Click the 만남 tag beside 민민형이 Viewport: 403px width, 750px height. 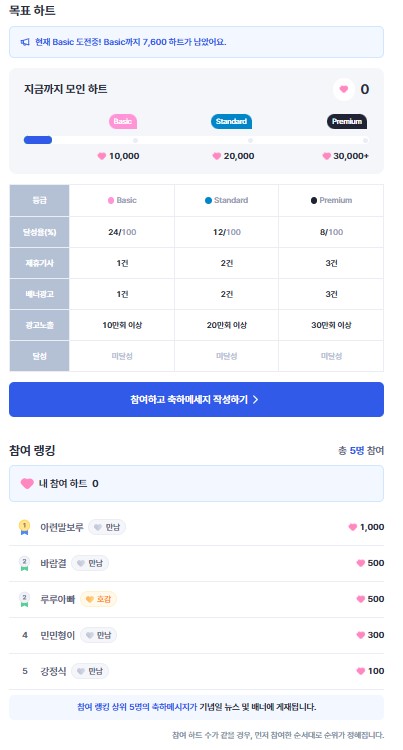[x=98, y=635]
